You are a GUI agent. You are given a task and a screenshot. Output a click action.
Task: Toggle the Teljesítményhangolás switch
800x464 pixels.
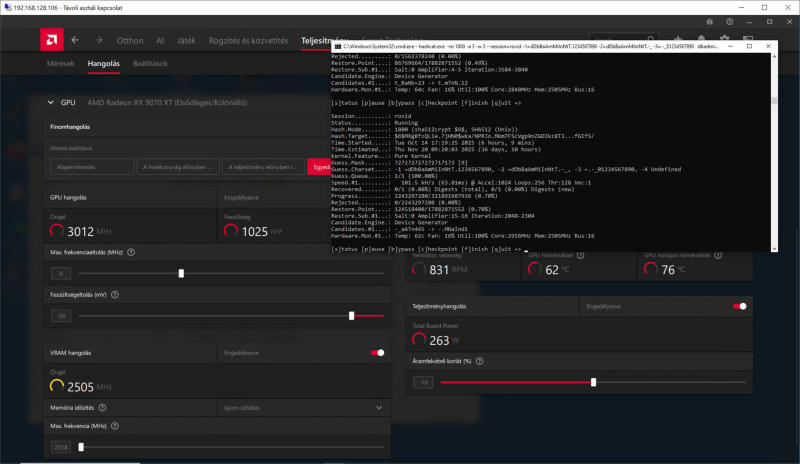click(739, 306)
